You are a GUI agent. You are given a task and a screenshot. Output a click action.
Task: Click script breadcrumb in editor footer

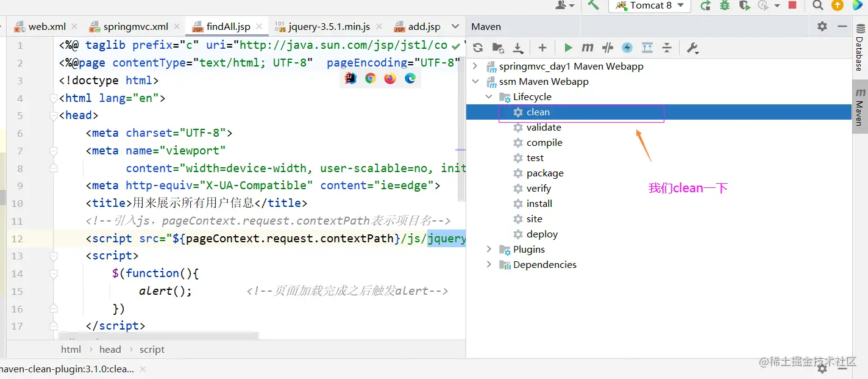pos(152,349)
